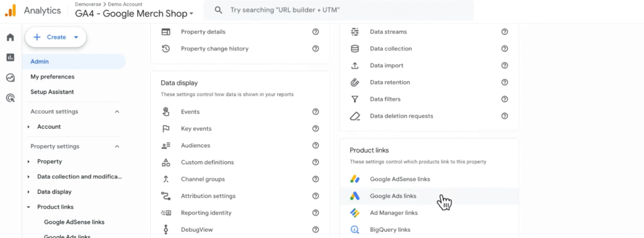Click the search magnifier icon
This screenshot has width=644, height=238.
point(218,10)
